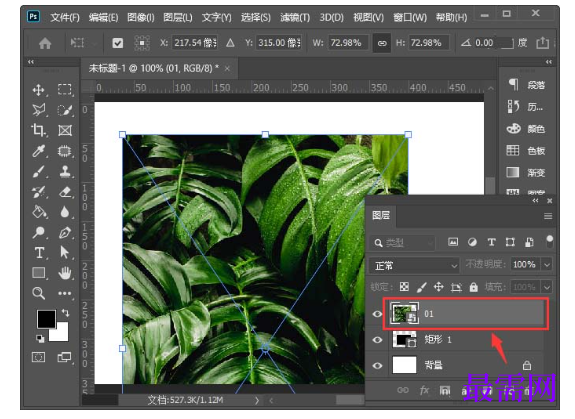
Task: Open the 滤镜(T) menu
Action: pos(295,17)
